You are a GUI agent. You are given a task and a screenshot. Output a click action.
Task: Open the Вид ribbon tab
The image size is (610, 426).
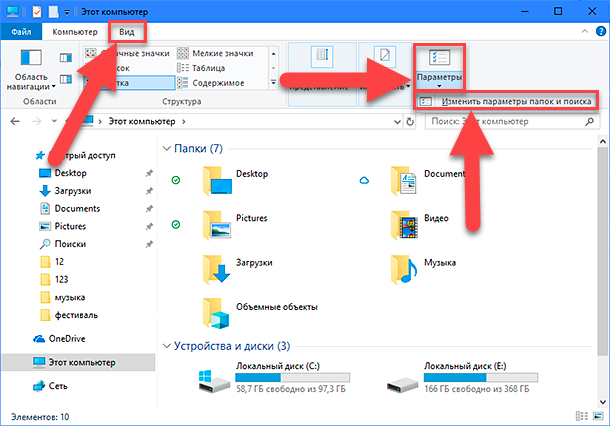point(127,32)
